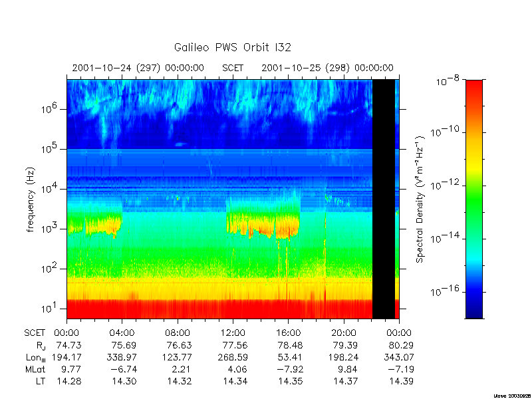Click the spectral density color scale bar
This screenshot has width=532, height=399.
coord(473,199)
